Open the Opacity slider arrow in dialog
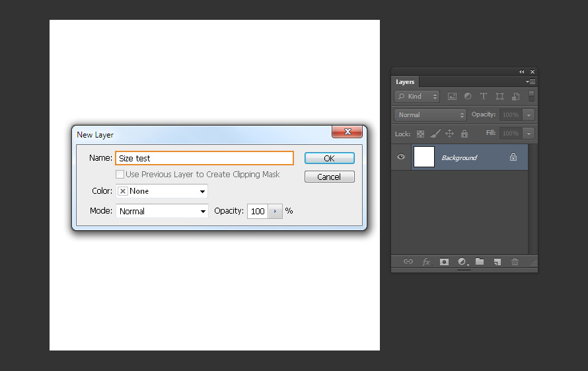 click(275, 212)
